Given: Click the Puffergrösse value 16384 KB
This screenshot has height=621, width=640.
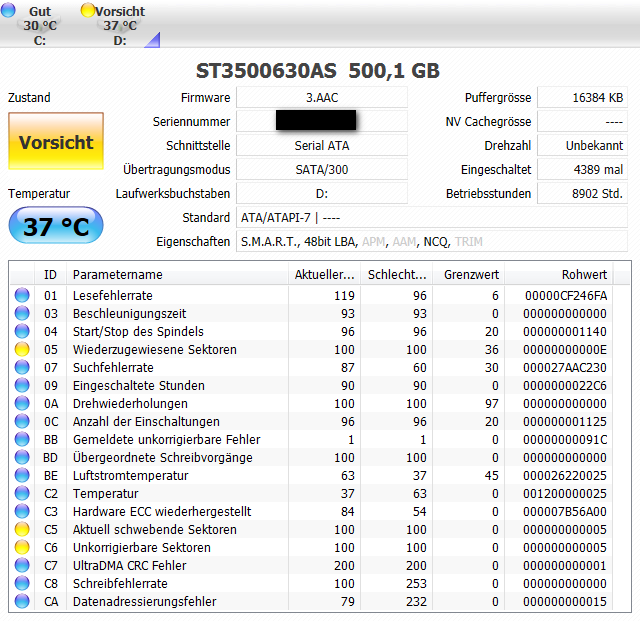Looking at the screenshot, I should pyautogui.click(x=582, y=98).
